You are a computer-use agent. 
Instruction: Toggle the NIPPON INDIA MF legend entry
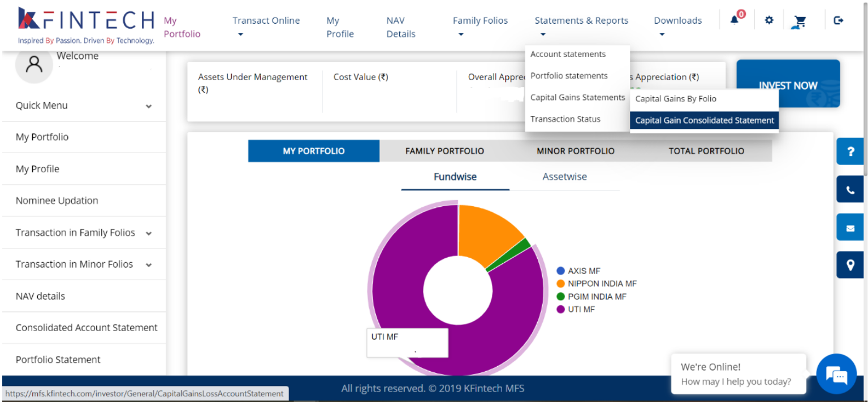click(x=602, y=284)
